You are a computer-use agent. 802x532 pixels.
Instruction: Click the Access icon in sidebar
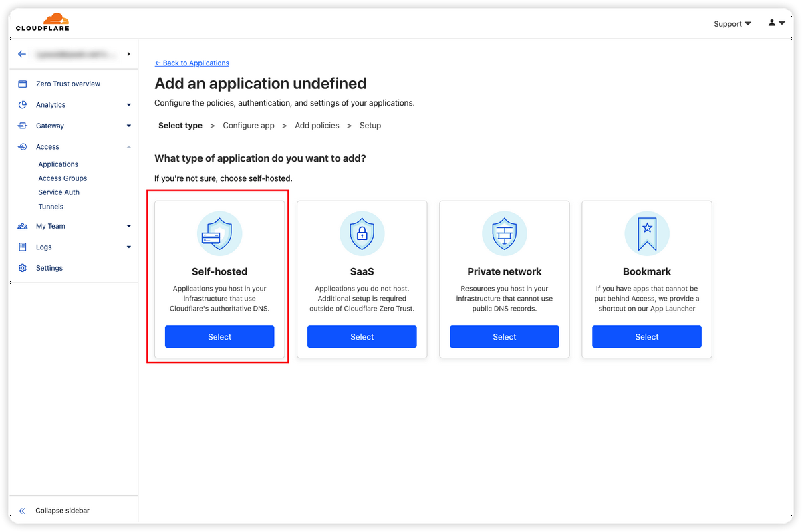(23, 146)
